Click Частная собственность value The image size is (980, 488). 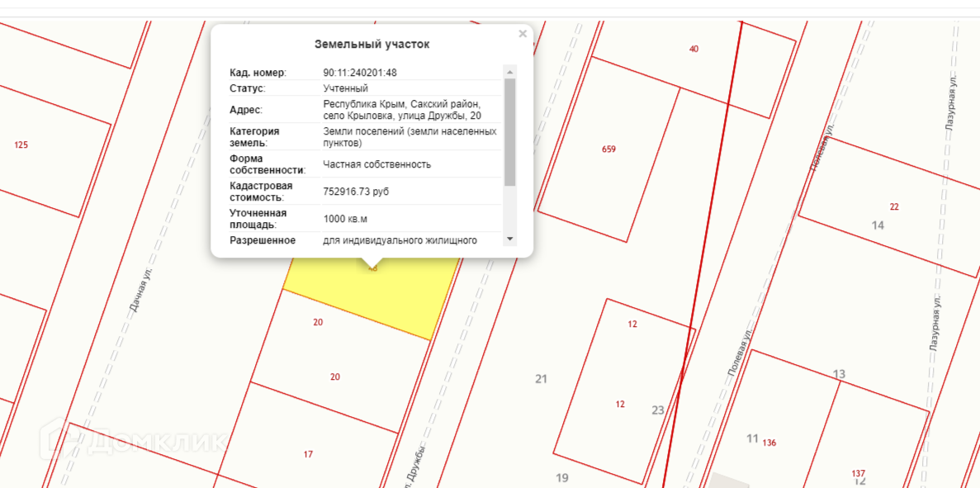pos(376,164)
